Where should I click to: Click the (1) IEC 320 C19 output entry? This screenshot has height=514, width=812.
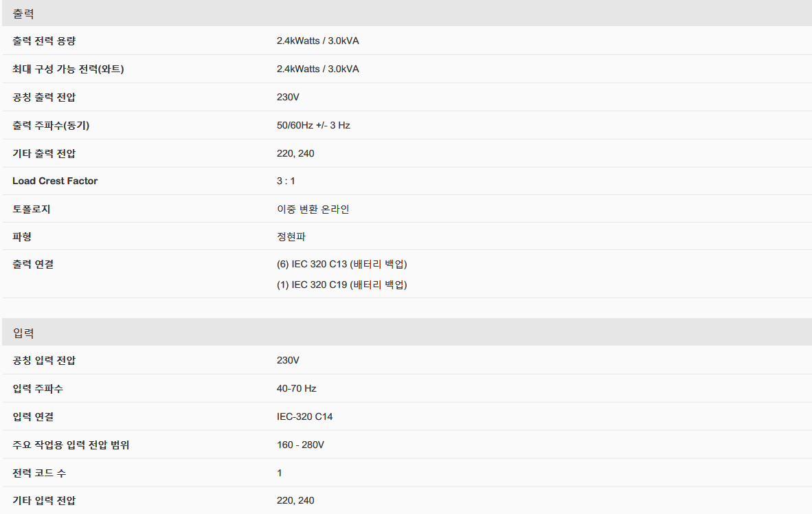click(342, 284)
